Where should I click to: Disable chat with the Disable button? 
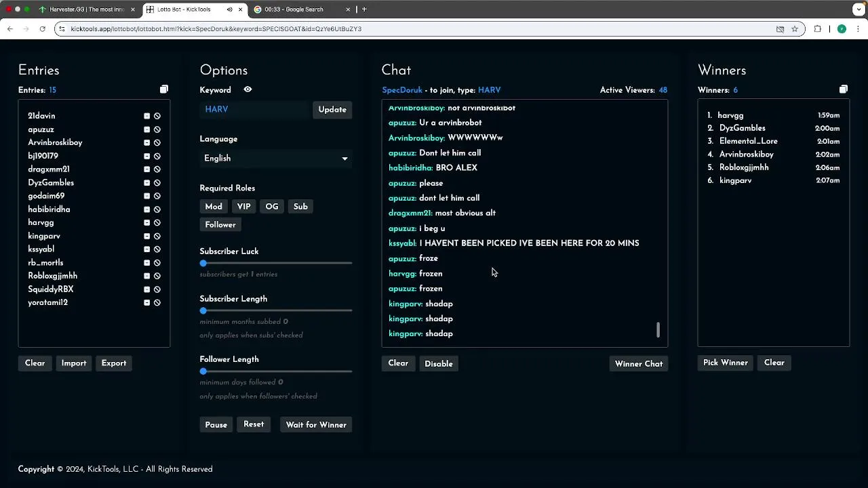click(x=439, y=364)
